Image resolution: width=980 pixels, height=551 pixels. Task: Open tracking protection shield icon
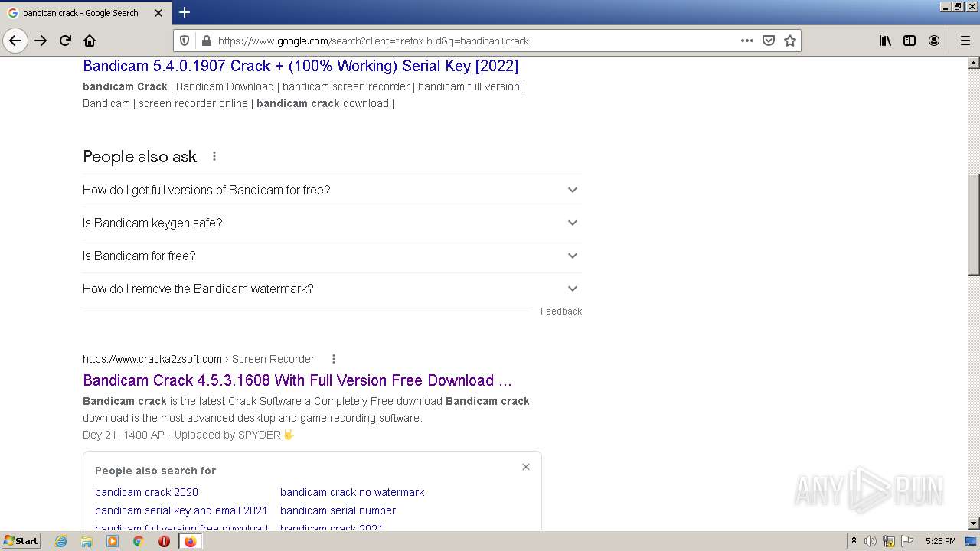pyautogui.click(x=185, y=41)
